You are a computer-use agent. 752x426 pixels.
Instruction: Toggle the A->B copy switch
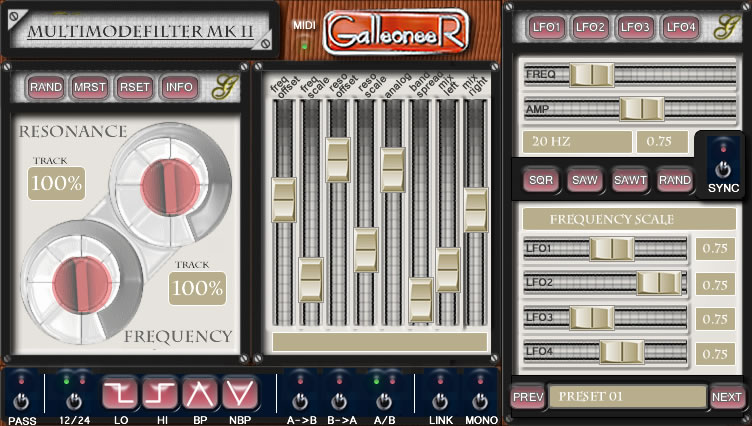click(300, 401)
